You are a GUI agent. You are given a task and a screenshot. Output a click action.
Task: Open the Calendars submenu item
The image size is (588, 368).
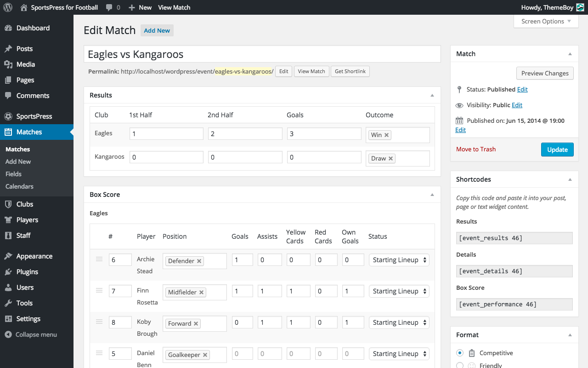point(19,186)
